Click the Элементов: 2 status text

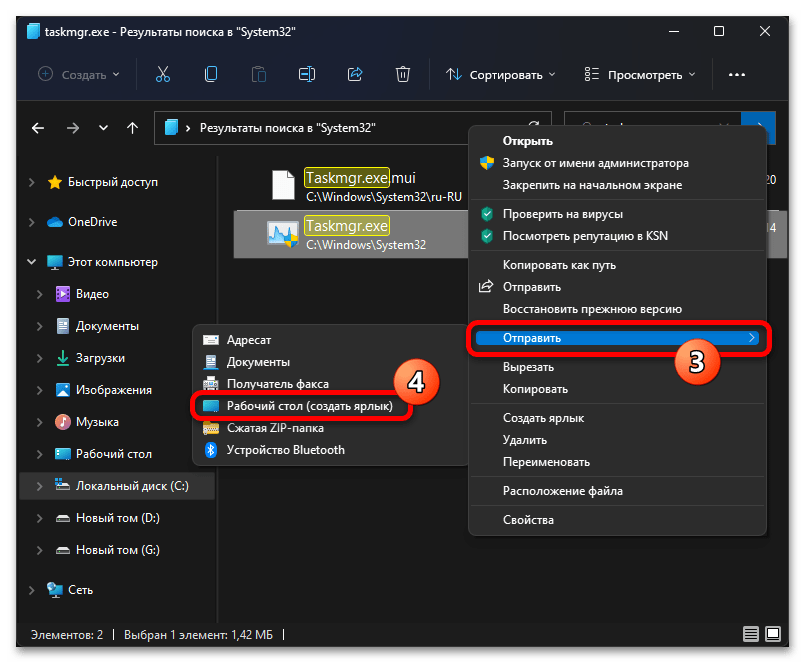(x=67, y=635)
